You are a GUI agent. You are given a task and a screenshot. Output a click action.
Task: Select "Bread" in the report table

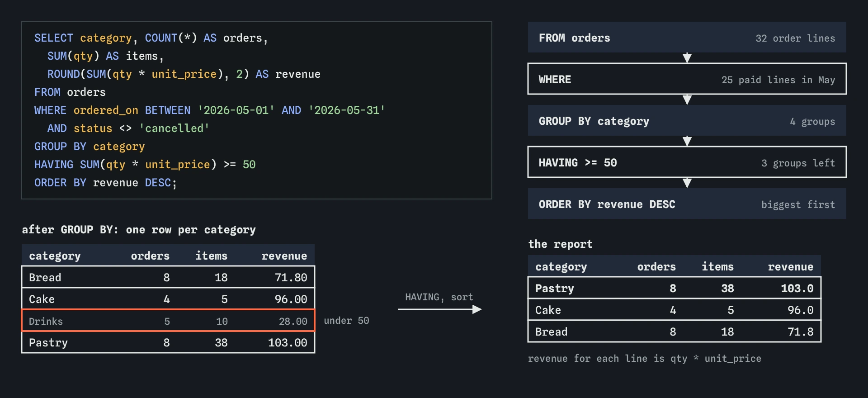(551, 332)
